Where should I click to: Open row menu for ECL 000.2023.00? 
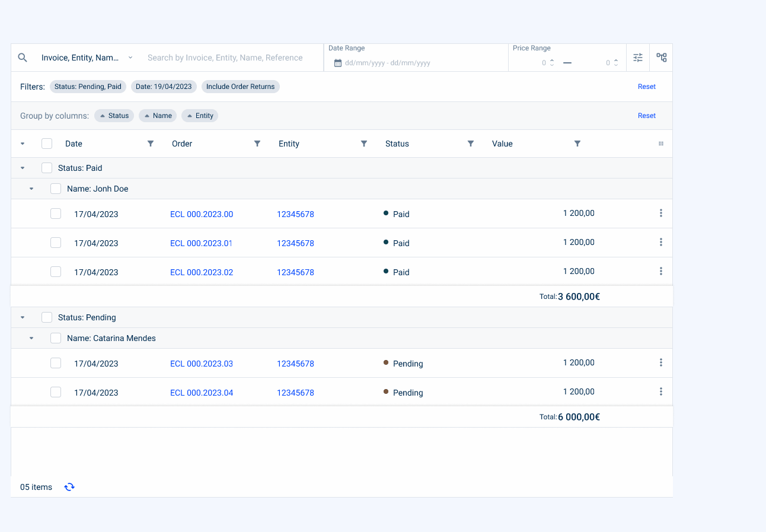coord(661,213)
